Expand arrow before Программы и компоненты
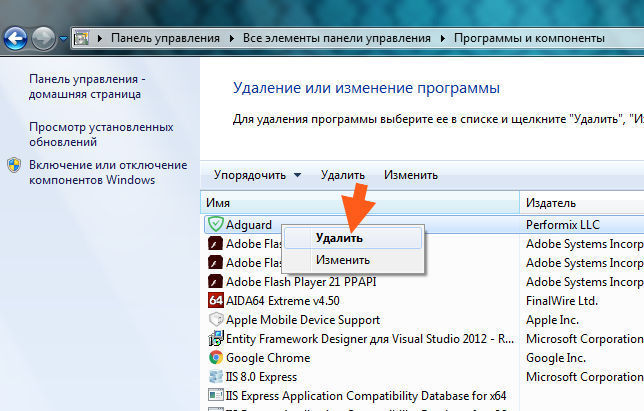Viewport: 644px width, 411px height. tap(443, 38)
